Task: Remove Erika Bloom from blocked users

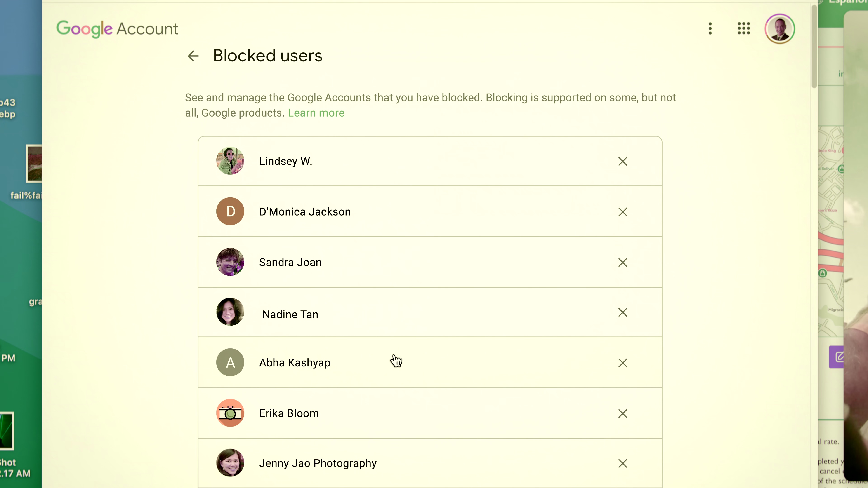Action: point(622,413)
